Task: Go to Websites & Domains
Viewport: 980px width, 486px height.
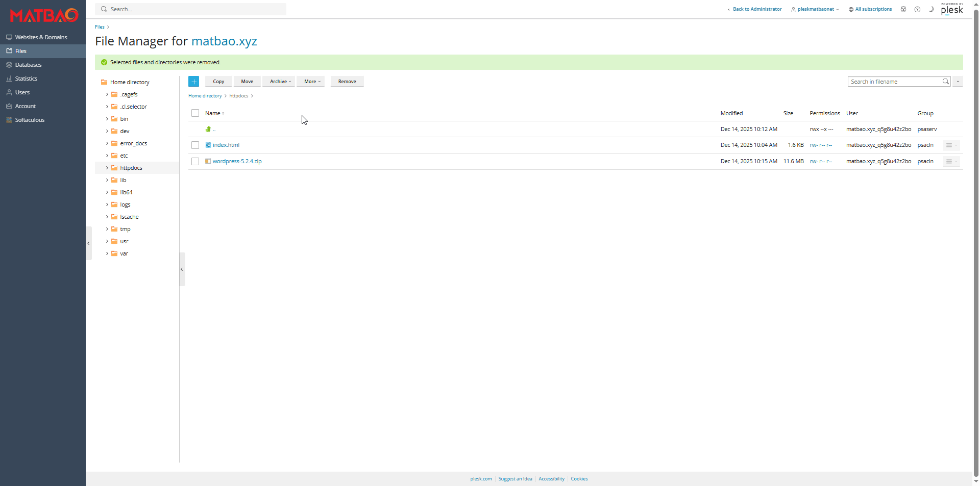Action: [x=41, y=37]
